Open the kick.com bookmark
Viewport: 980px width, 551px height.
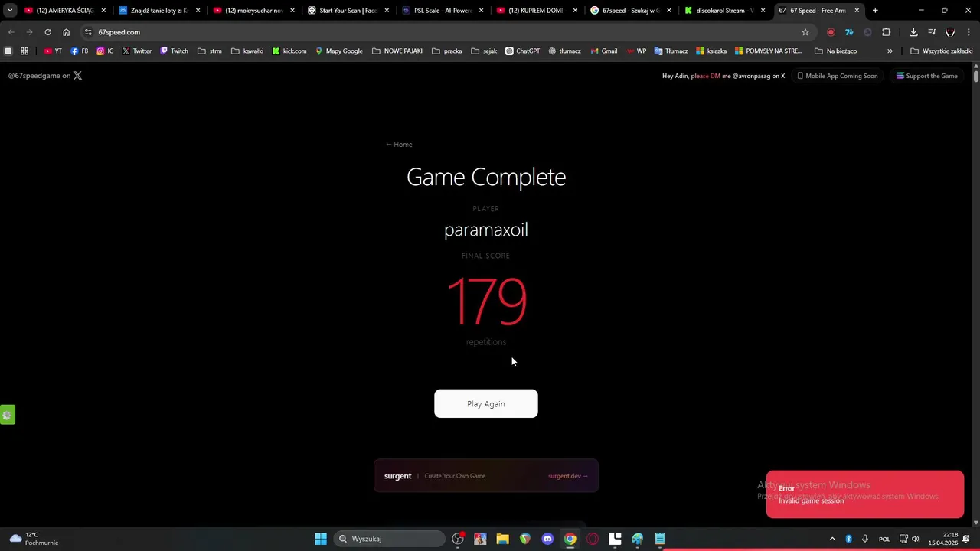pyautogui.click(x=289, y=51)
